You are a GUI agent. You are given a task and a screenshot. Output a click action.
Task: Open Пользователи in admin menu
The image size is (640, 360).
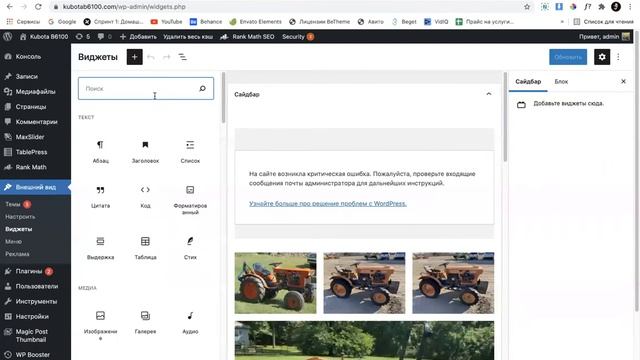click(x=36, y=286)
